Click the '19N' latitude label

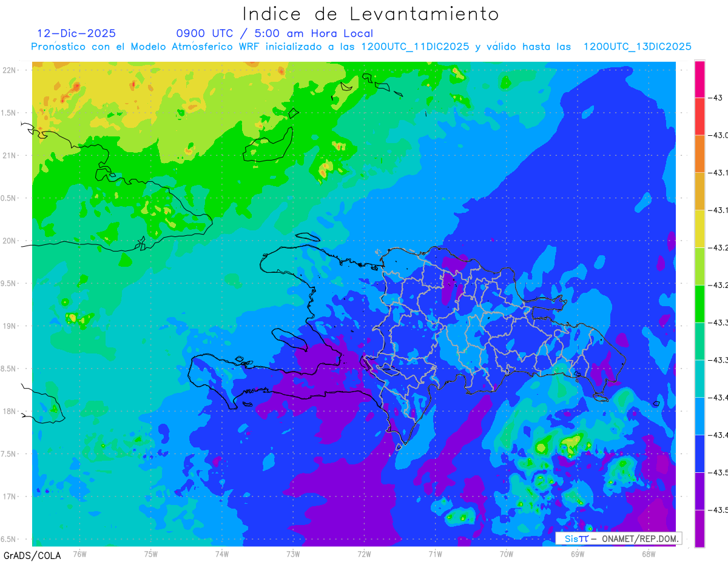click(x=10, y=326)
